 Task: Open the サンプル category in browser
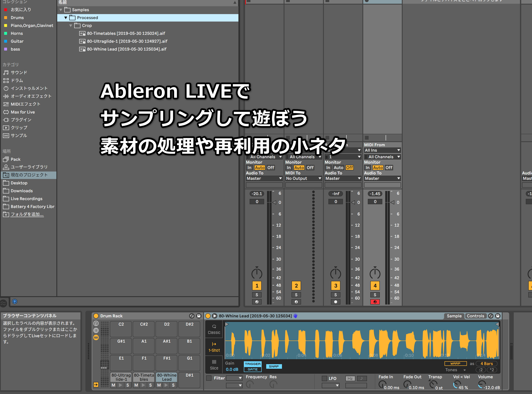tap(19, 135)
